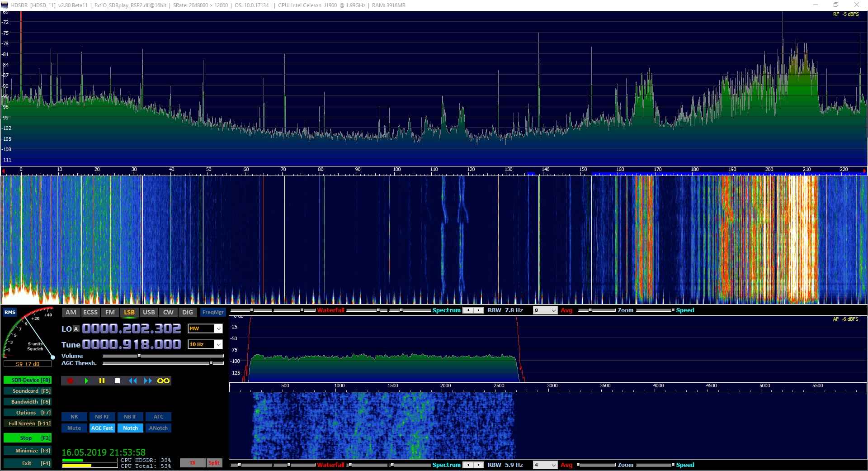Click the white Stop playback square
This screenshot has width=868, height=471.
(x=117, y=381)
